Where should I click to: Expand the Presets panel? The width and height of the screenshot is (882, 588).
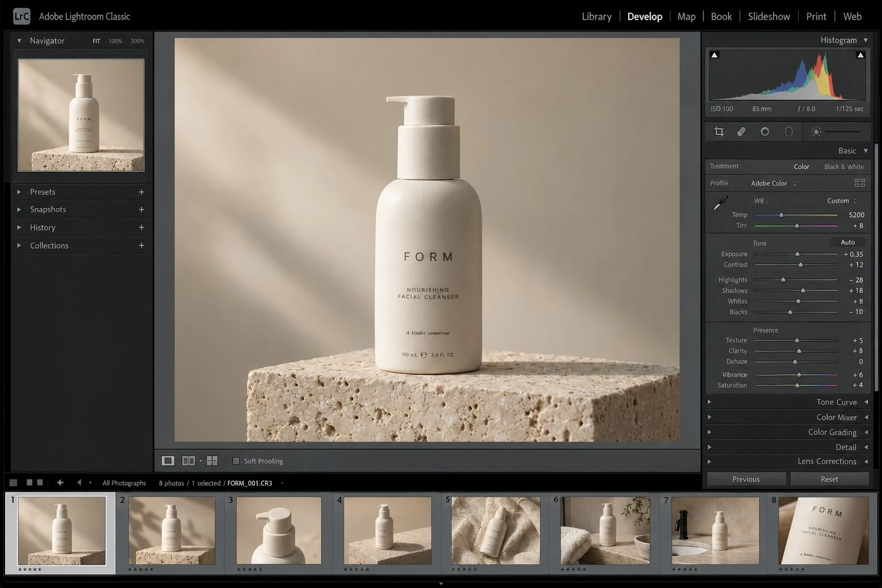coord(19,192)
